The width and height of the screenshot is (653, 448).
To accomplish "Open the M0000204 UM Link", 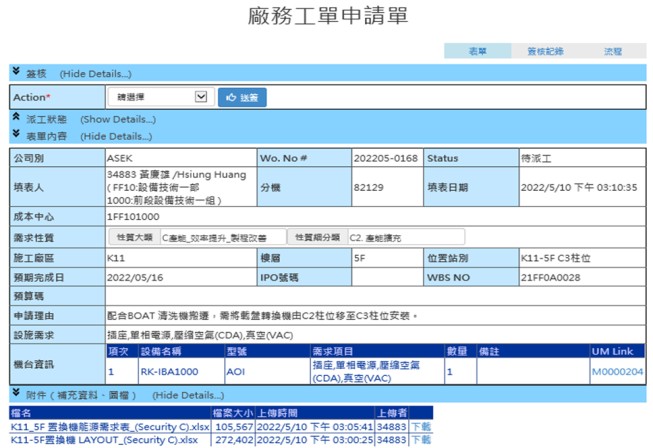I will tap(616, 372).
